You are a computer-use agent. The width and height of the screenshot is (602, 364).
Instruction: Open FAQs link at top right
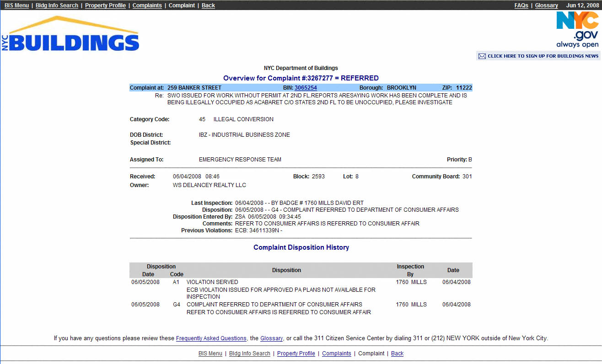pyautogui.click(x=521, y=5)
